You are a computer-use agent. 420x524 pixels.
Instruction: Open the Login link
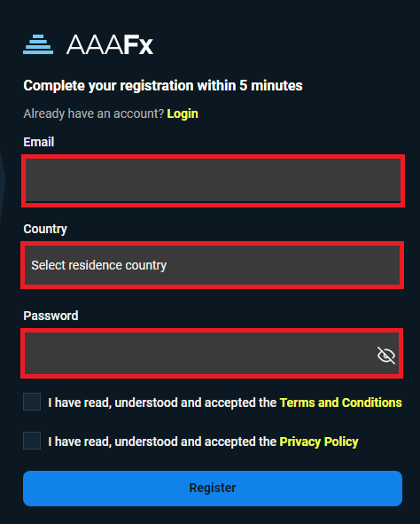tap(183, 113)
